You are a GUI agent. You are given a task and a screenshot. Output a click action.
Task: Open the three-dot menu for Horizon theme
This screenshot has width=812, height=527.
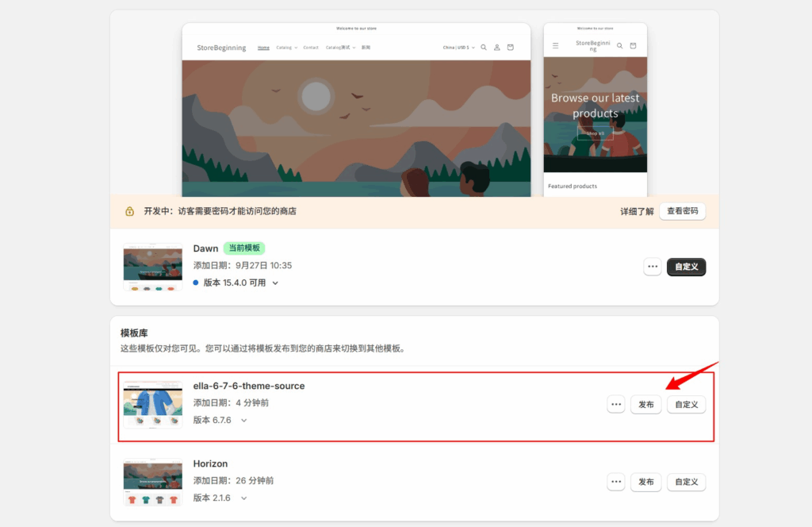pos(616,482)
